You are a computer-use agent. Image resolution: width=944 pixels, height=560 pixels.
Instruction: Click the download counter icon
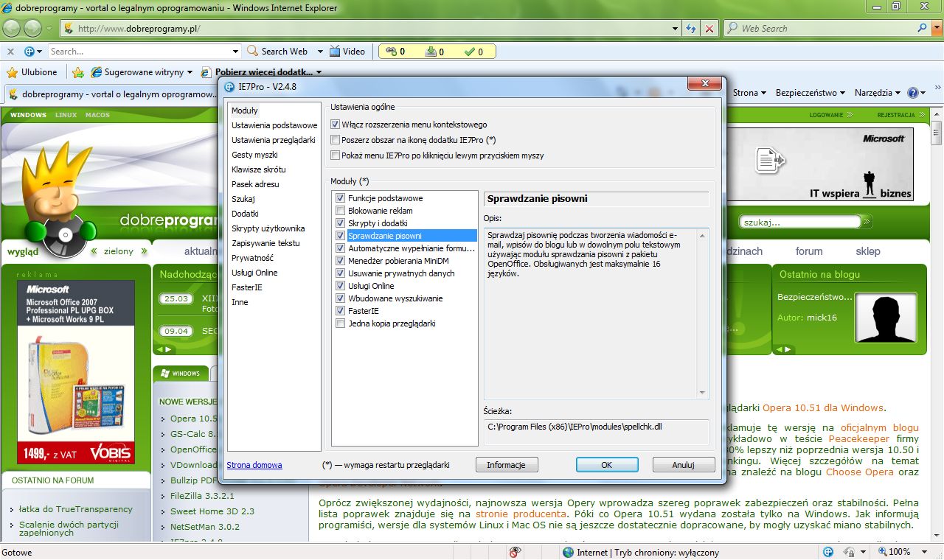pos(431,52)
